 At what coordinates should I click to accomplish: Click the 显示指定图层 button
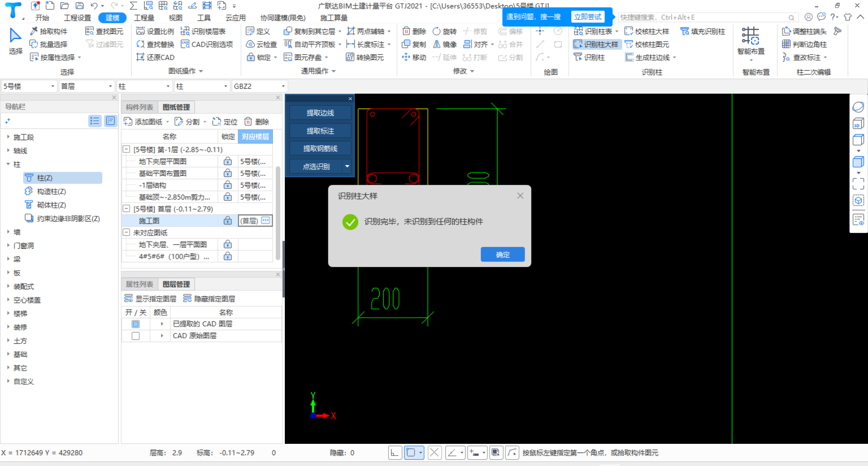tap(150, 299)
